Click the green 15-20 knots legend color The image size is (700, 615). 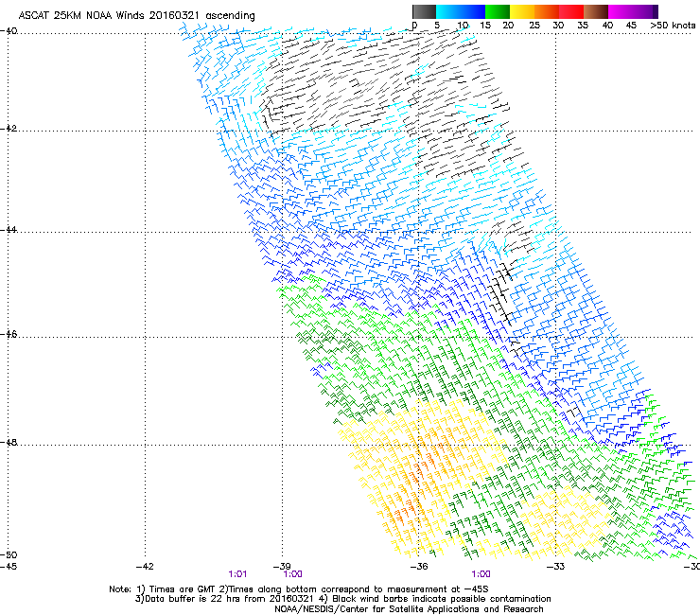[498, 11]
